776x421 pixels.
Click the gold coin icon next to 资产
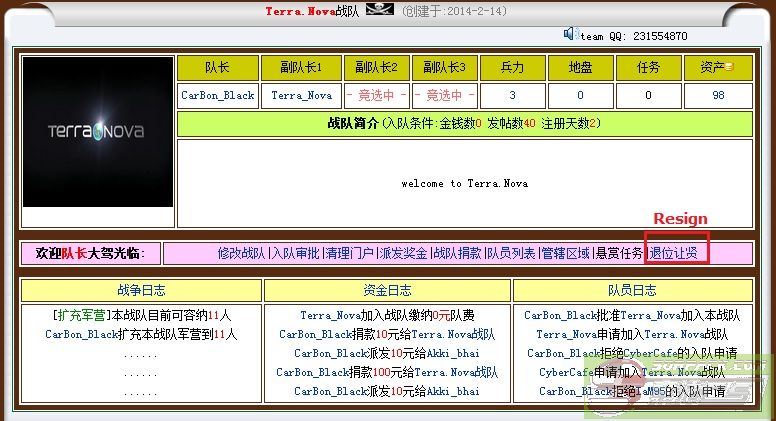(x=729, y=68)
